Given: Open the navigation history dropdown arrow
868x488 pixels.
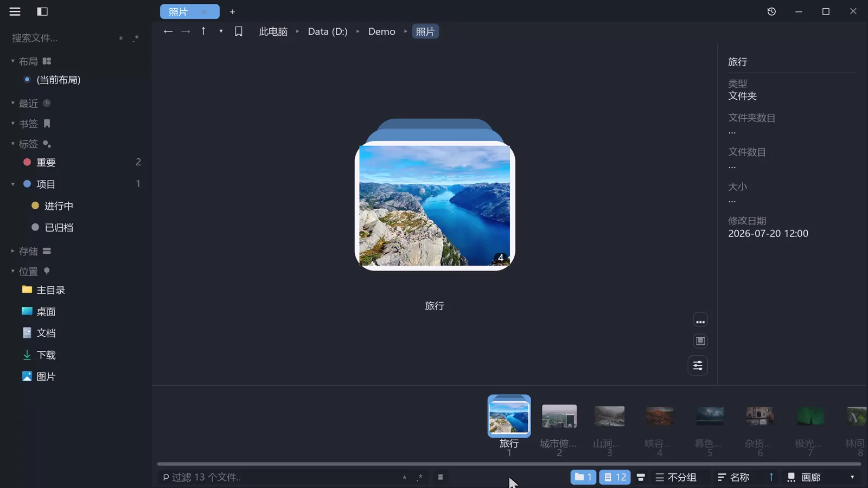Looking at the screenshot, I should click(x=221, y=31).
